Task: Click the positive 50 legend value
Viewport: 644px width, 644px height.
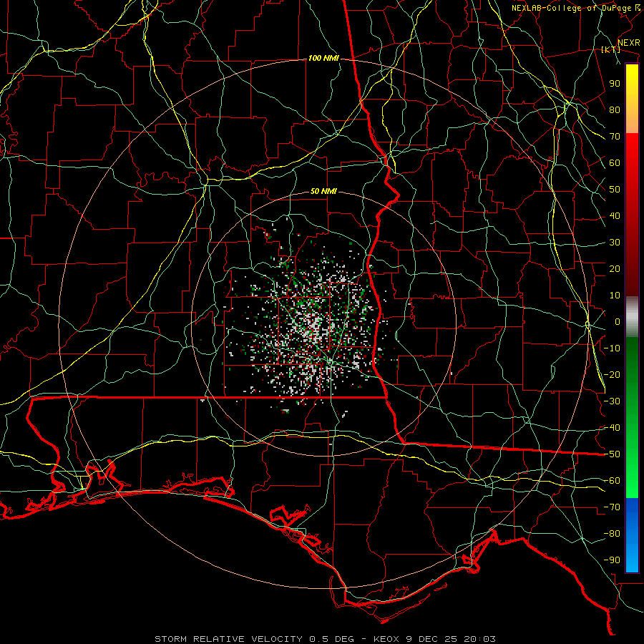Action: pos(615,190)
